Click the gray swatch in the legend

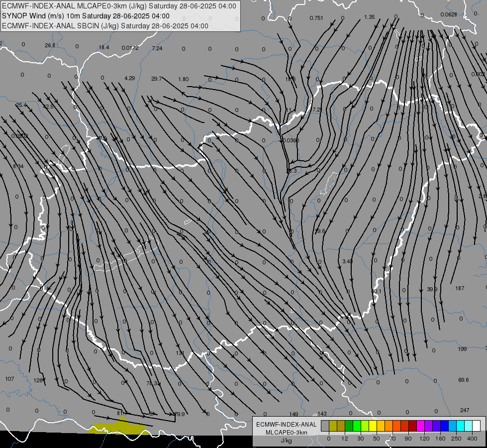pyautogui.click(x=325, y=426)
